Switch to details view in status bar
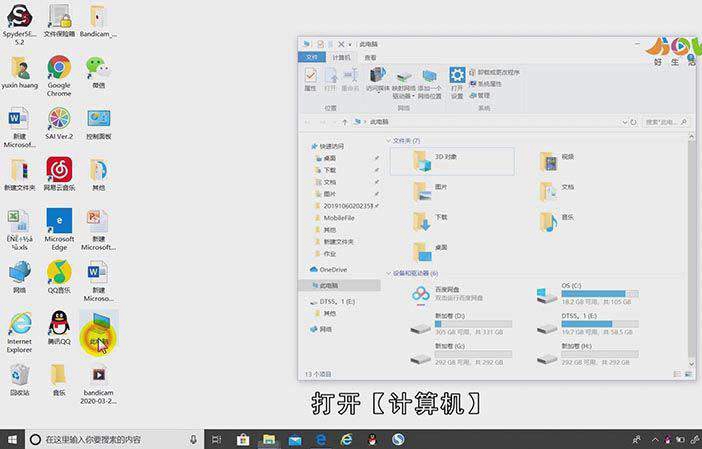The width and height of the screenshot is (702, 449). pos(677,374)
